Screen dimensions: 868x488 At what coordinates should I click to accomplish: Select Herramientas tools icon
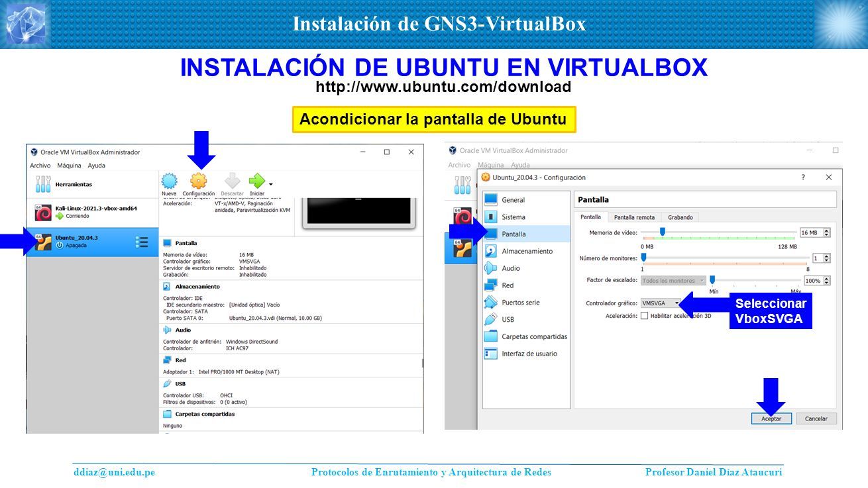pyautogui.click(x=43, y=184)
